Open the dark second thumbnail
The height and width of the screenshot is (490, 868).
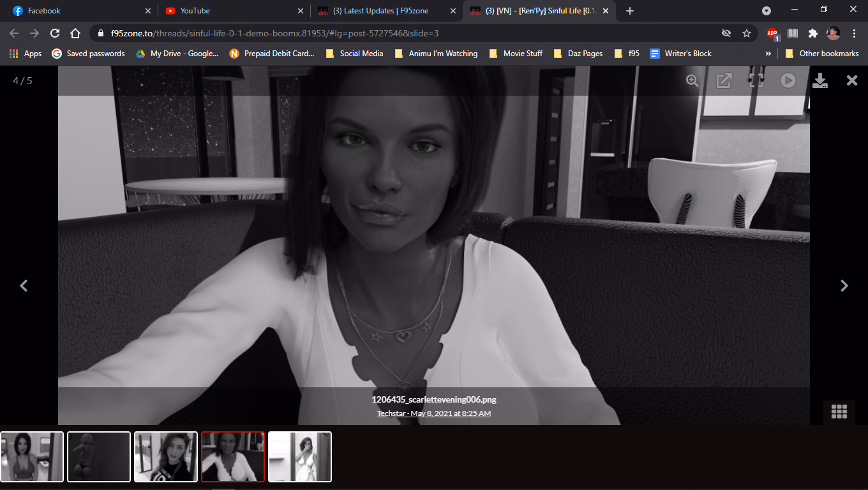(x=99, y=457)
